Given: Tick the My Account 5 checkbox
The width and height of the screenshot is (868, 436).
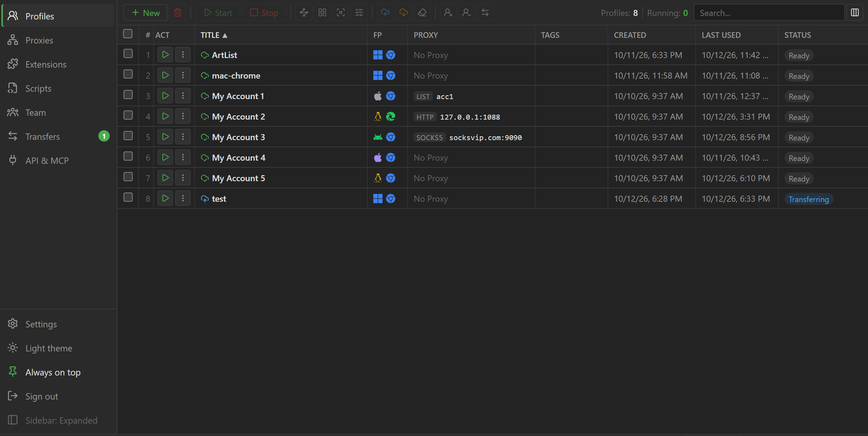Looking at the screenshot, I should click(x=128, y=177).
